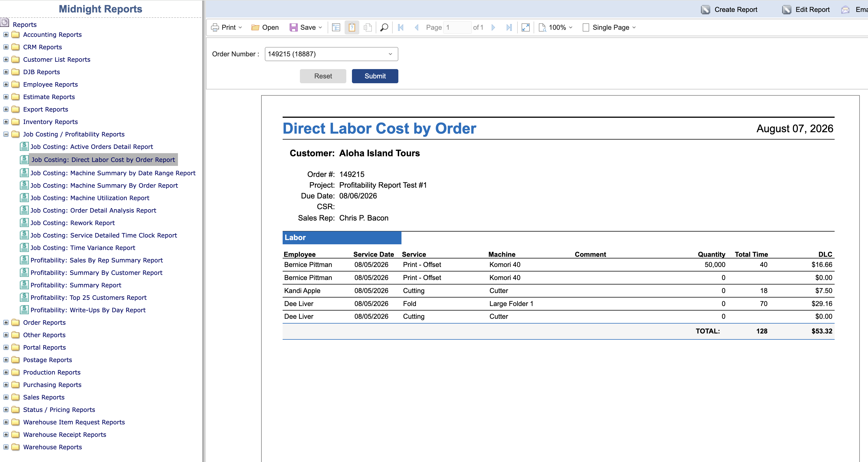This screenshot has width=868, height=462.
Task: Click the Machine Utilization Report icon
Action: tap(24, 198)
